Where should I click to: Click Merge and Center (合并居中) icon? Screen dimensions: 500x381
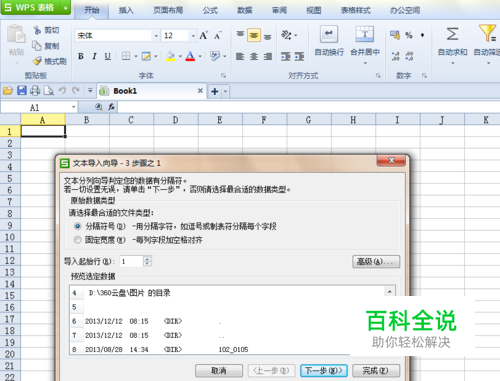pos(365,34)
